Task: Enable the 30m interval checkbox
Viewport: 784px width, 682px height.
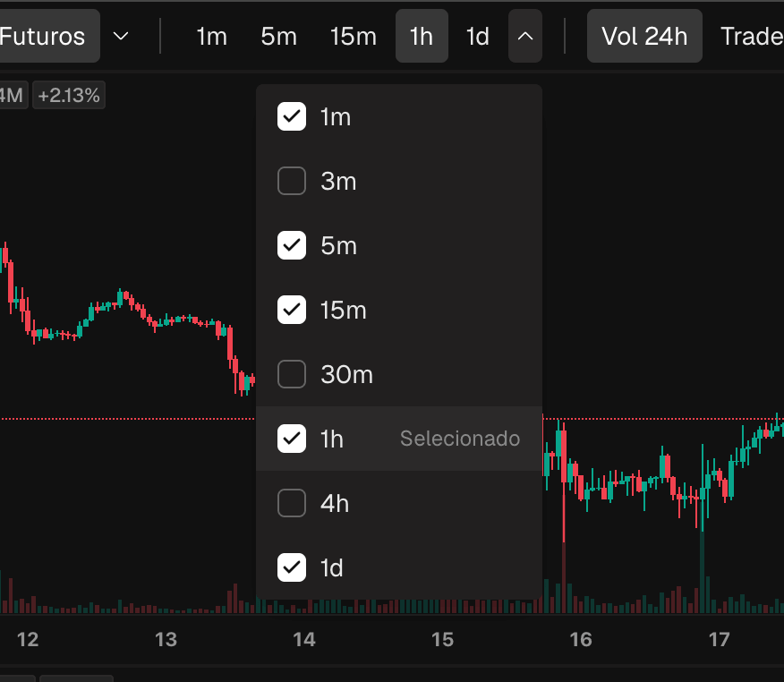Action: pyautogui.click(x=292, y=374)
